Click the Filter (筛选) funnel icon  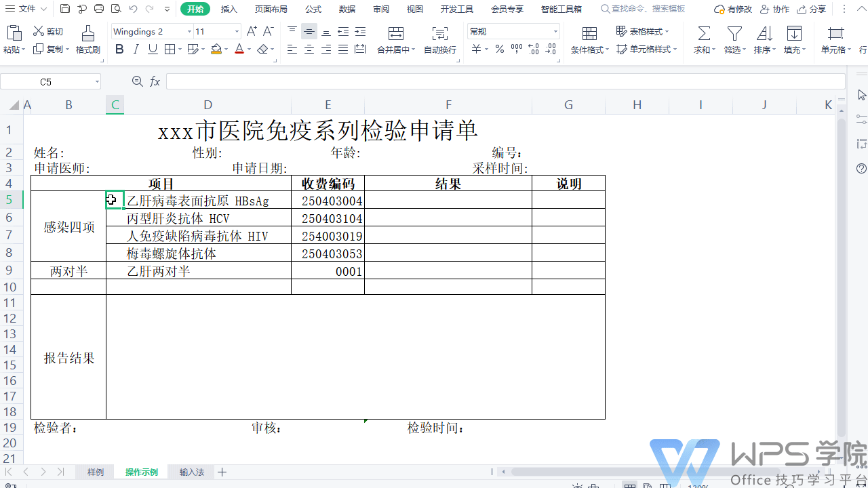coord(734,34)
